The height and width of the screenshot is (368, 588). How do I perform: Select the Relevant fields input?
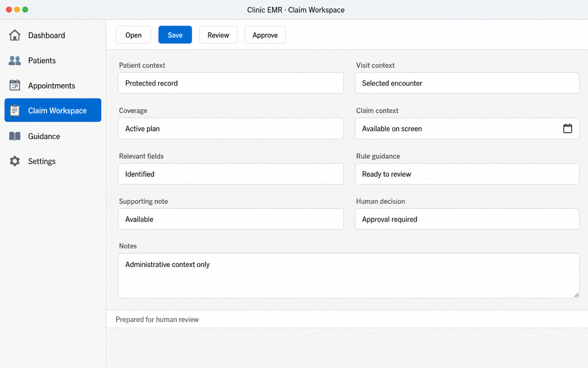(x=231, y=174)
